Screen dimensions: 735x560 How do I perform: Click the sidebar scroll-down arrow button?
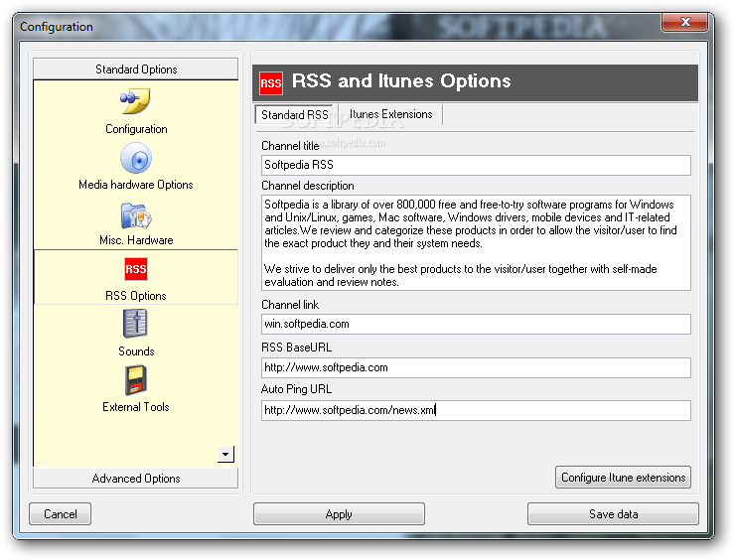[225, 454]
